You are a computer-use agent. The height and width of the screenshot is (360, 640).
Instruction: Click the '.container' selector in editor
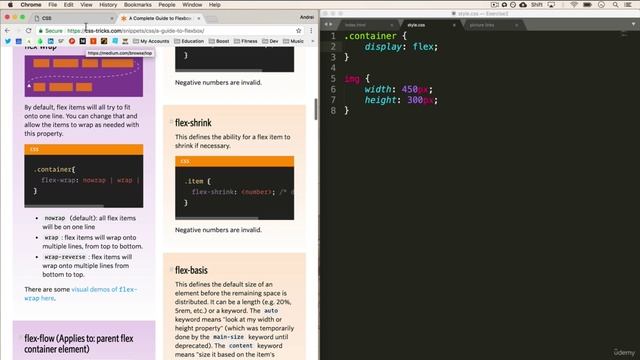[x=371, y=36]
